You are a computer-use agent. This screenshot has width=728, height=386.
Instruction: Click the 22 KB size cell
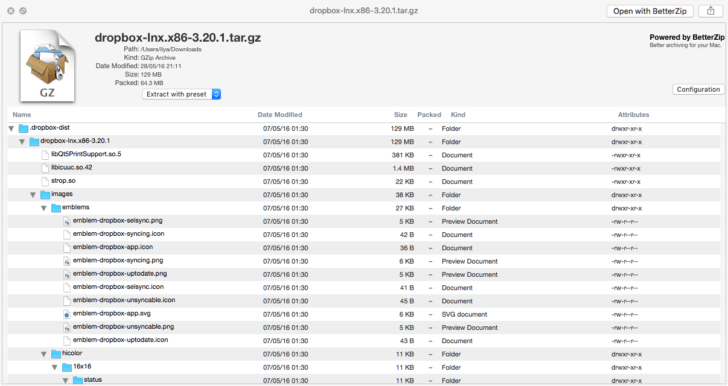coord(404,182)
